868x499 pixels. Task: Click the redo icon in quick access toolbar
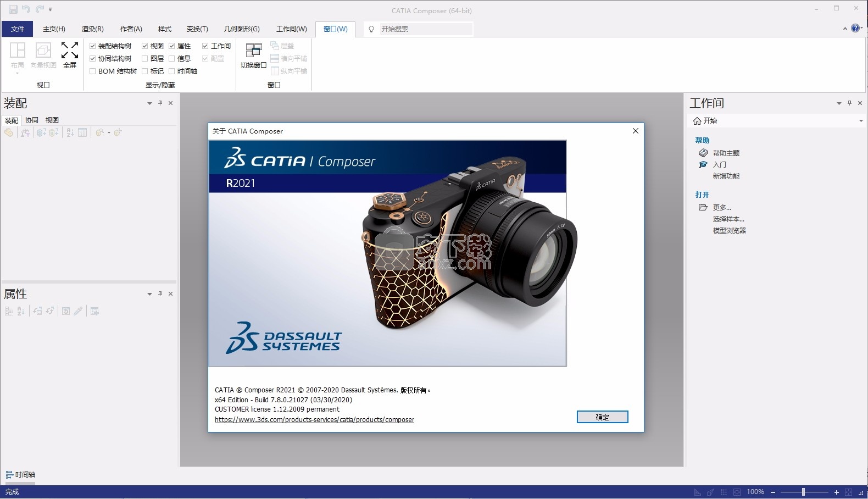(40, 9)
